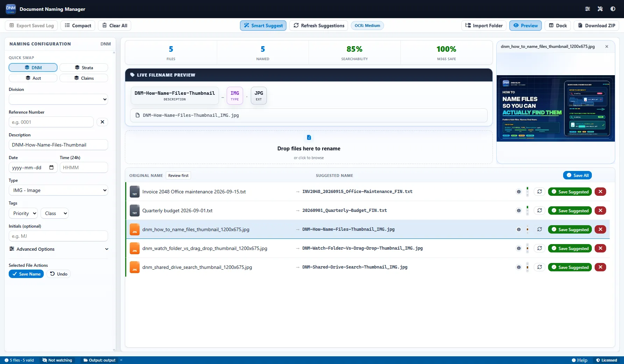Clear the Reference Number with X button
624x364 pixels.
(x=102, y=122)
